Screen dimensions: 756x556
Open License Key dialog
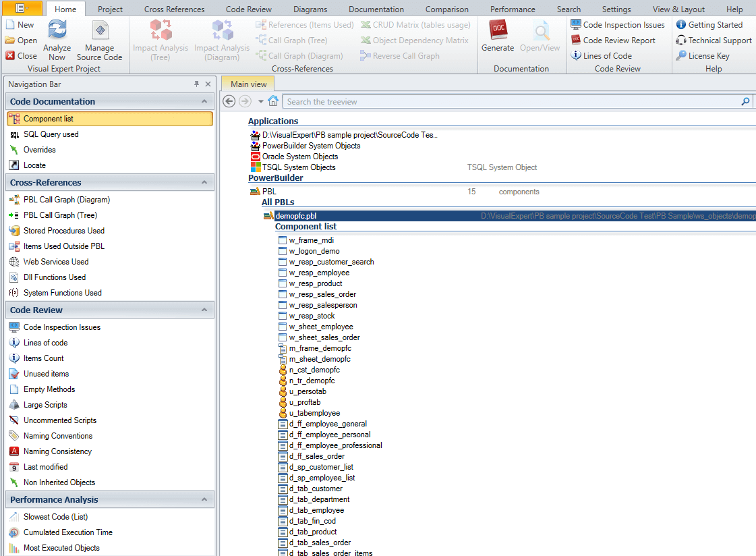[x=703, y=56]
